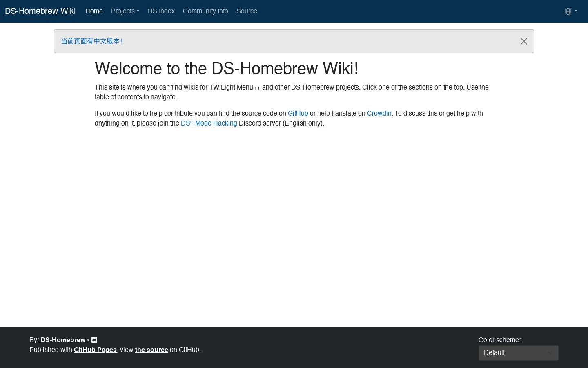
Task: Follow the Chinese version available link
Action: point(91,41)
